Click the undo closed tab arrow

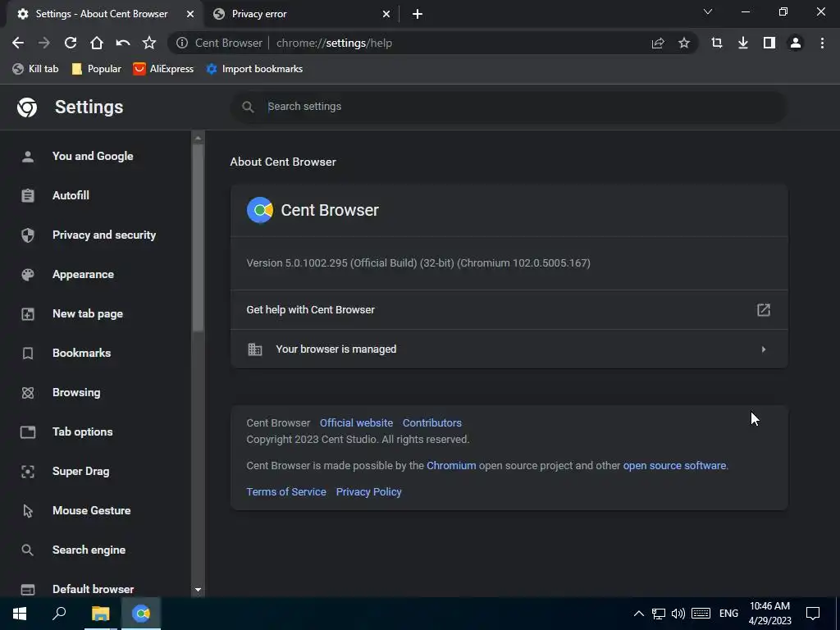123,43
